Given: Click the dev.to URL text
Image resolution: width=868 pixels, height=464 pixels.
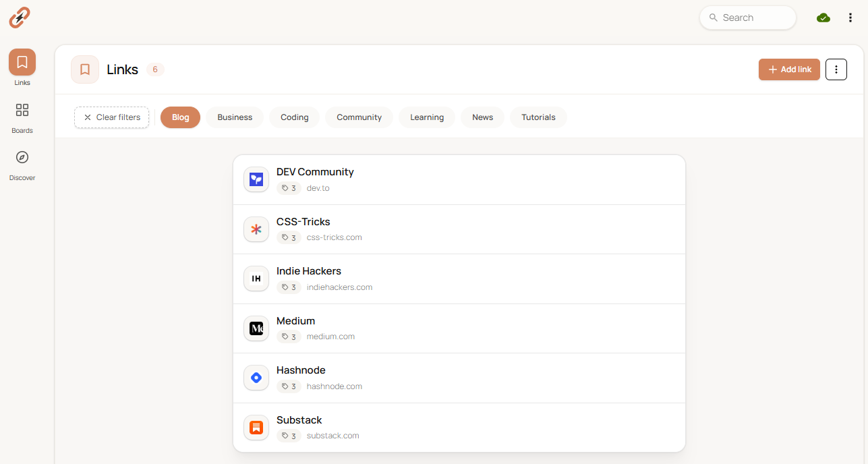Looking at the screenshot, I should point(318,188).
